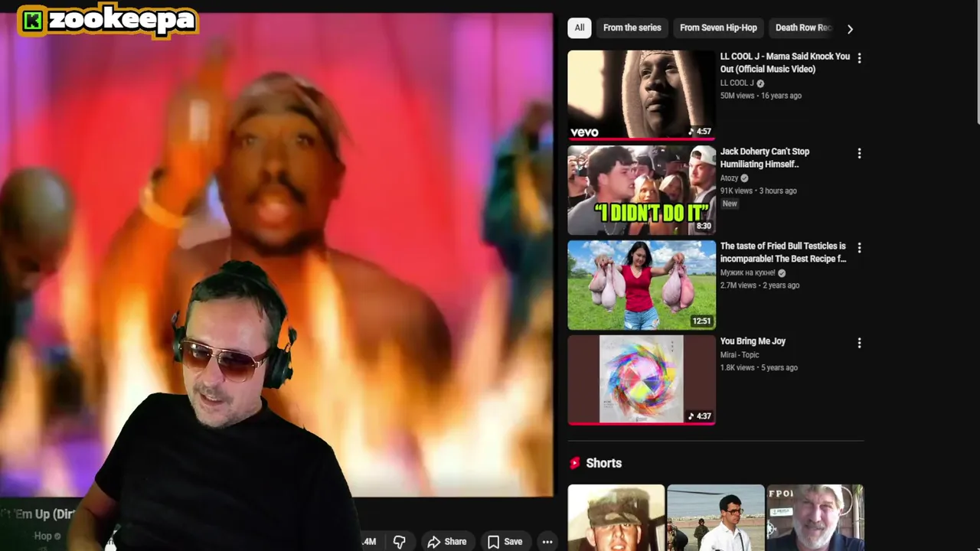The image size is (980, 551).
Task: Open the man in white shirt Short
Action: point(715,517)
